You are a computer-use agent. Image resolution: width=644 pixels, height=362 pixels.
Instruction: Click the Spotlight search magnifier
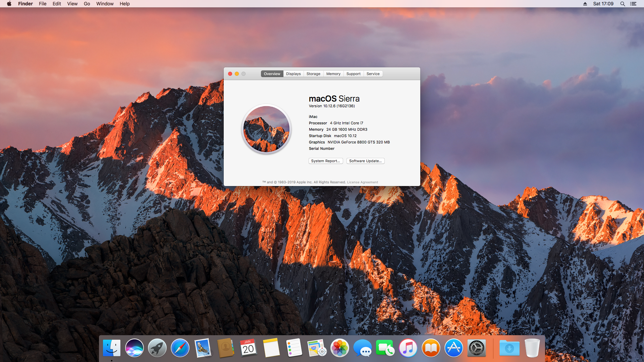(x=623, y=4)
